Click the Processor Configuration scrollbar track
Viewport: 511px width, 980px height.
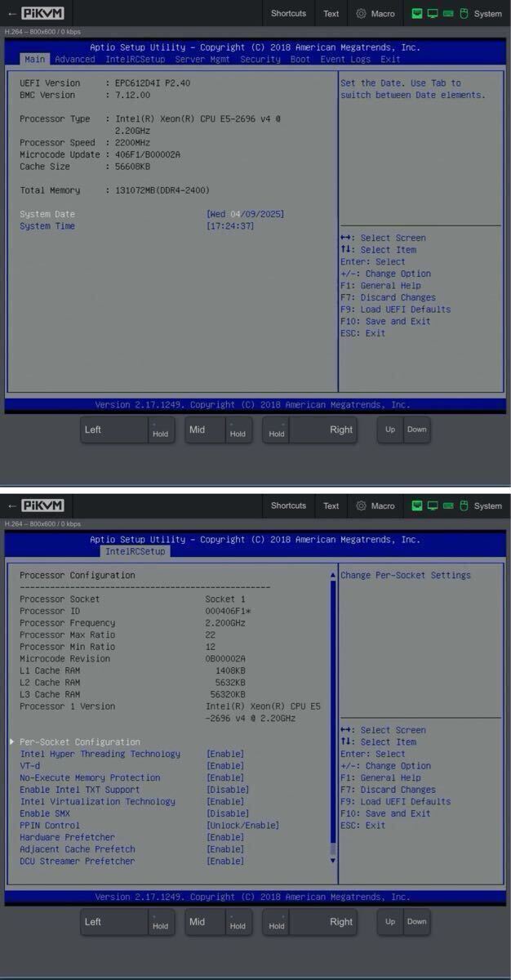click(332, 717)
